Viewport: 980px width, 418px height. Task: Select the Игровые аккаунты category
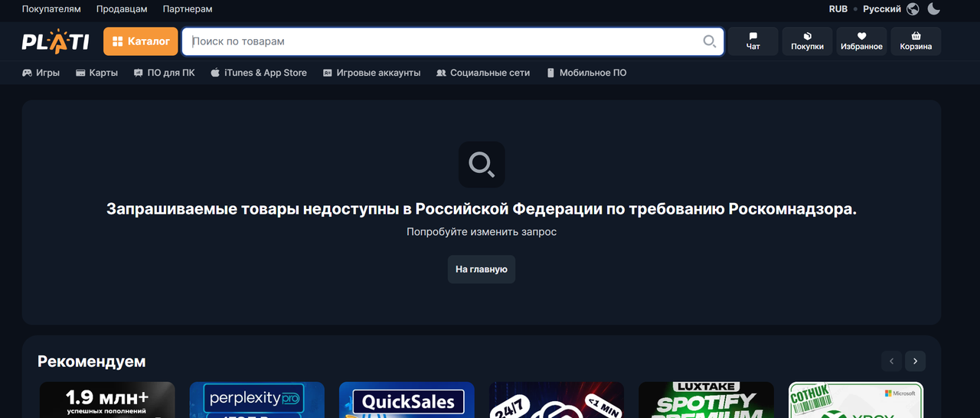pos(371,73)
